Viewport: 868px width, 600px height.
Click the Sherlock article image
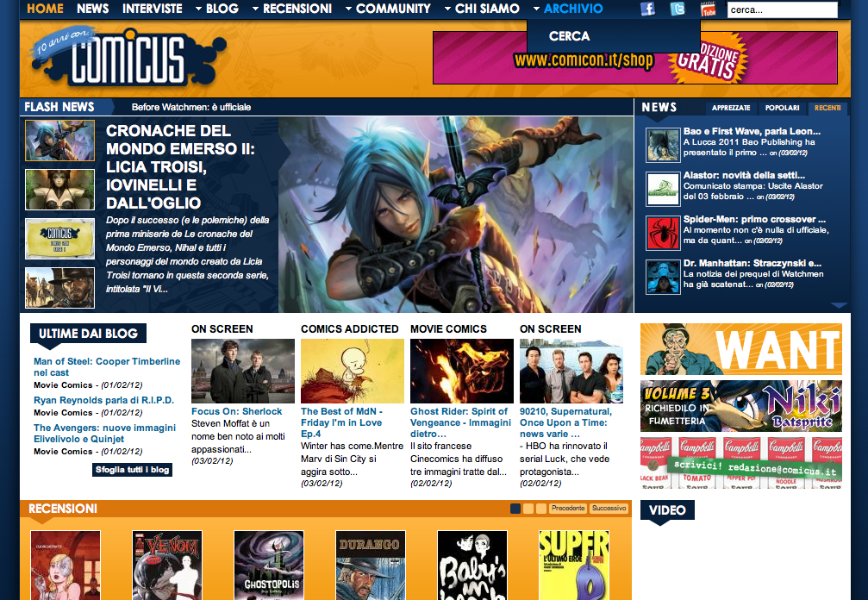coord(243,372)
